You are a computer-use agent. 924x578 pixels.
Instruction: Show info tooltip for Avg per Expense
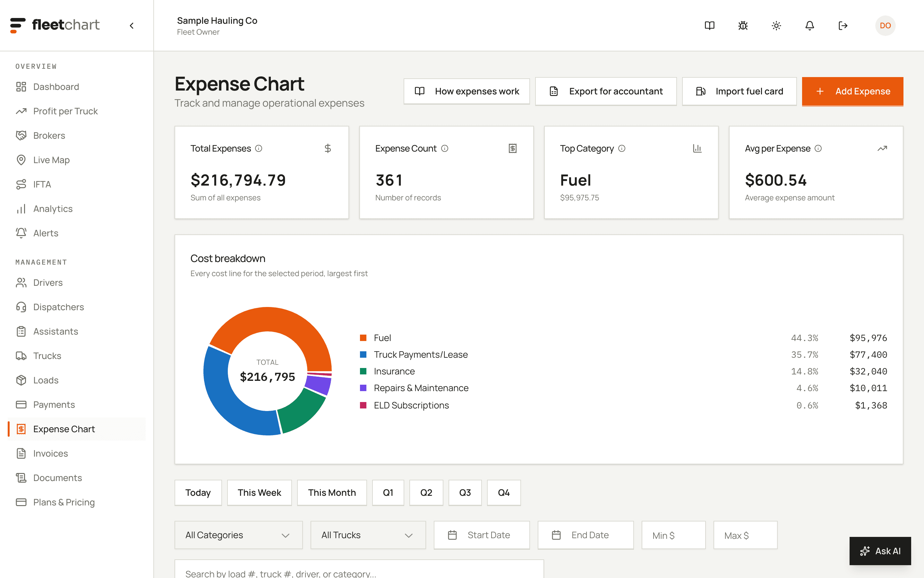(x=818, y=148)
